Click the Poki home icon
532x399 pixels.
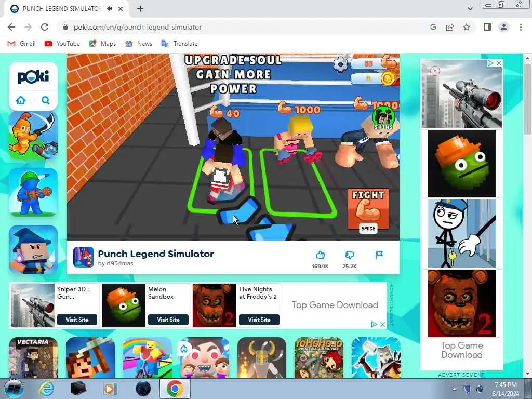tap(21, 100)
